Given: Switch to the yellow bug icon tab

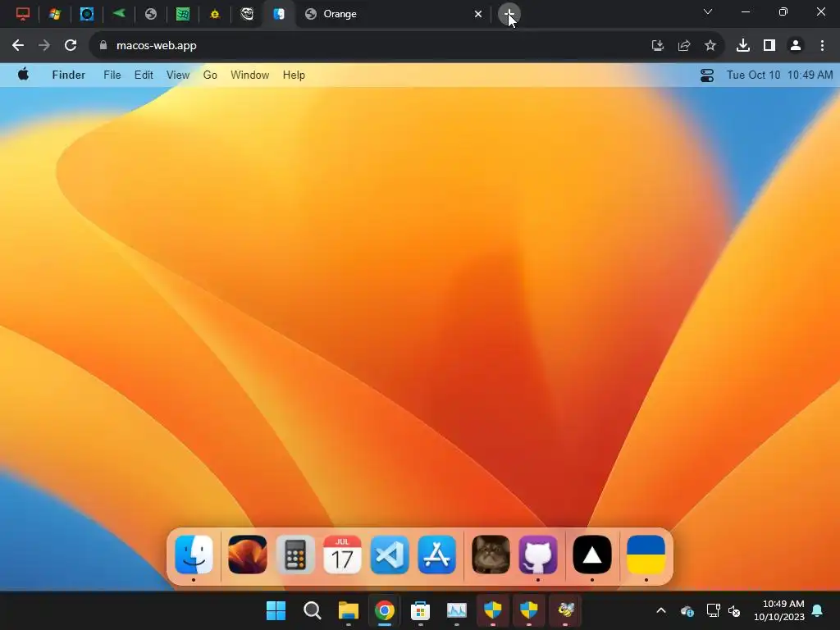Looking at the screenshot, I should tap(215, 14).
